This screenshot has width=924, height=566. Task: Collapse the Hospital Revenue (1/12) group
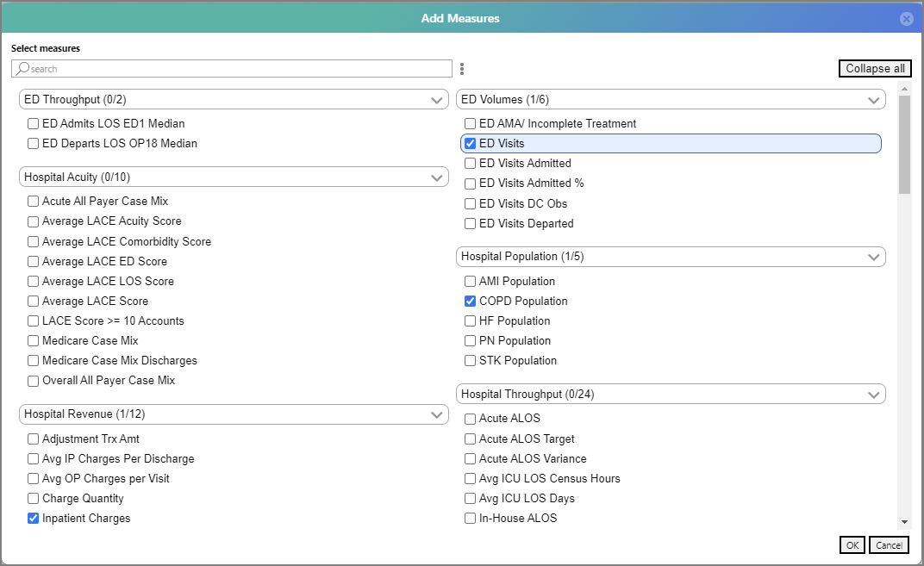pyautogui.click(x=234, y=414)
